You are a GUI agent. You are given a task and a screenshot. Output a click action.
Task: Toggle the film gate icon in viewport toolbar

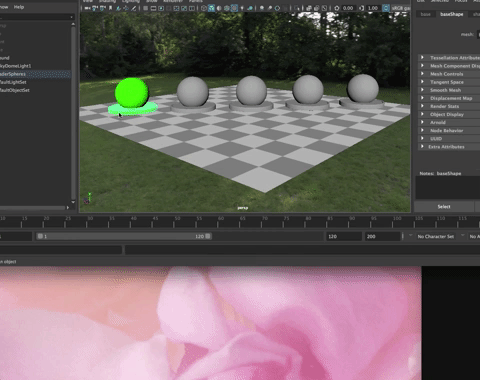pos(153,8)
